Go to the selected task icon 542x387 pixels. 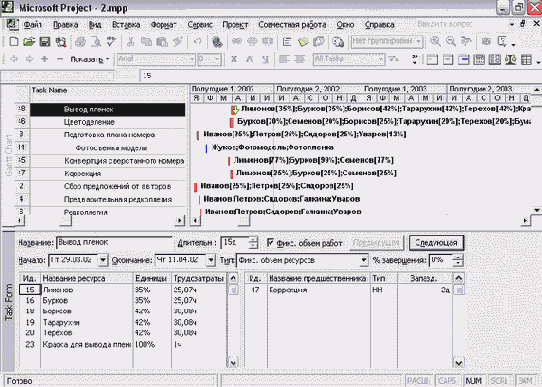466,42
